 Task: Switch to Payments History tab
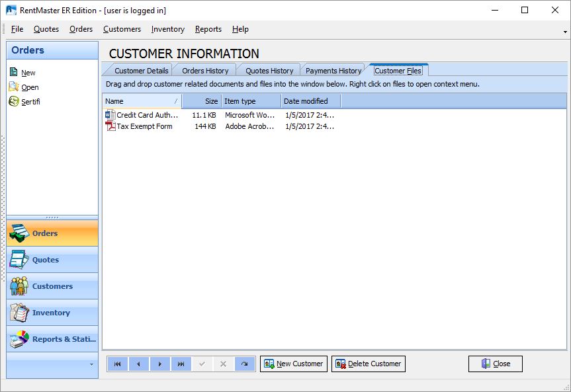tap(333, 71)
